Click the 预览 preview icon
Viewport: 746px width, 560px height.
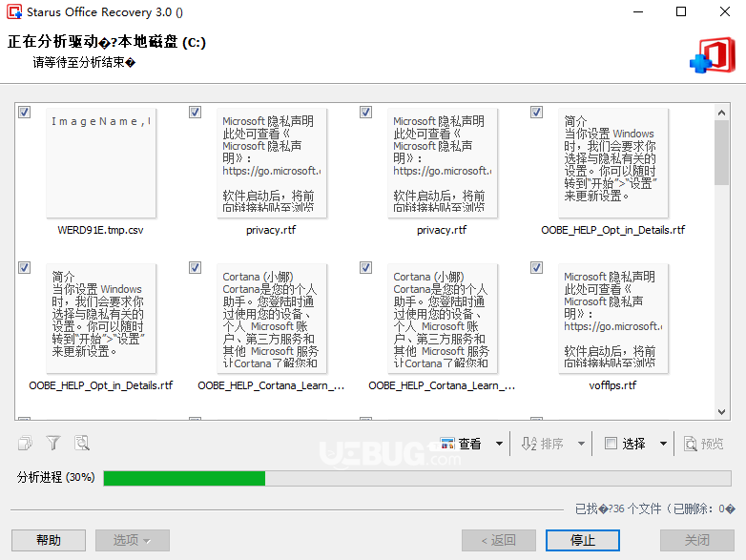[691, 444]
